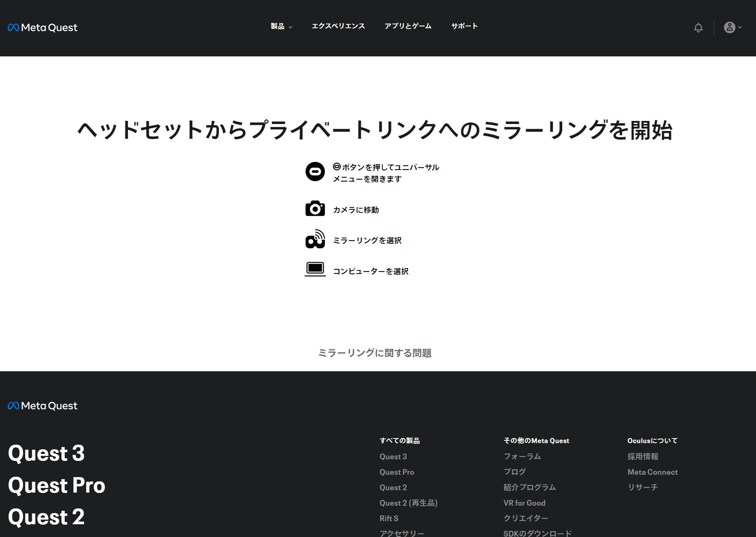756x537 pixels.
Task: Click the camera icon
Action: tap(315, 209)
